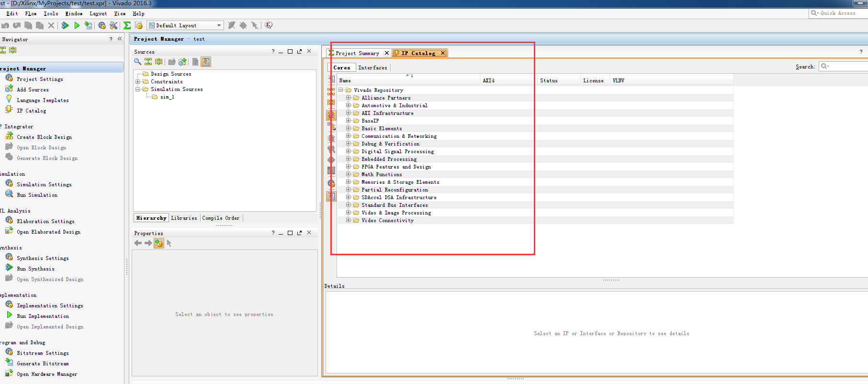The image size is (868, 384).
Task: Click the Quick Access search field
Action: point(838,13)
